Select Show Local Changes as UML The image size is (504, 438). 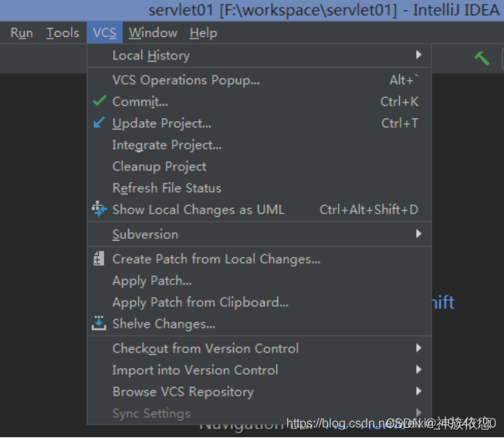point(259,210)
